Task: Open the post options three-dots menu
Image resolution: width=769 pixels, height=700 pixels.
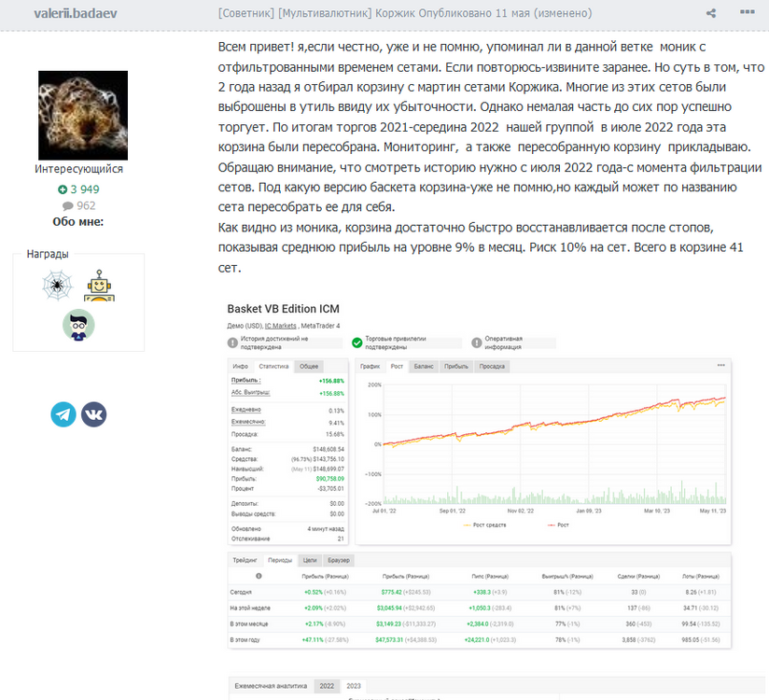Action: (747, 12)
